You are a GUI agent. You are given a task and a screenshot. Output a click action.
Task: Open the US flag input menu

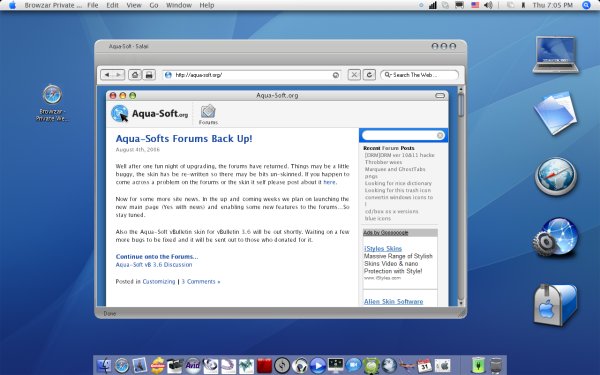click(475, 5)
